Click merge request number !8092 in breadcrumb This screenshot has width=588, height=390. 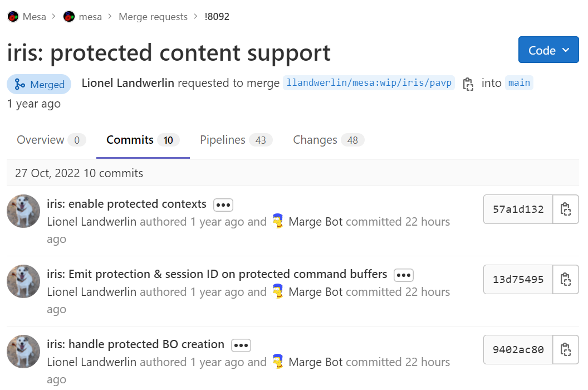217,16
